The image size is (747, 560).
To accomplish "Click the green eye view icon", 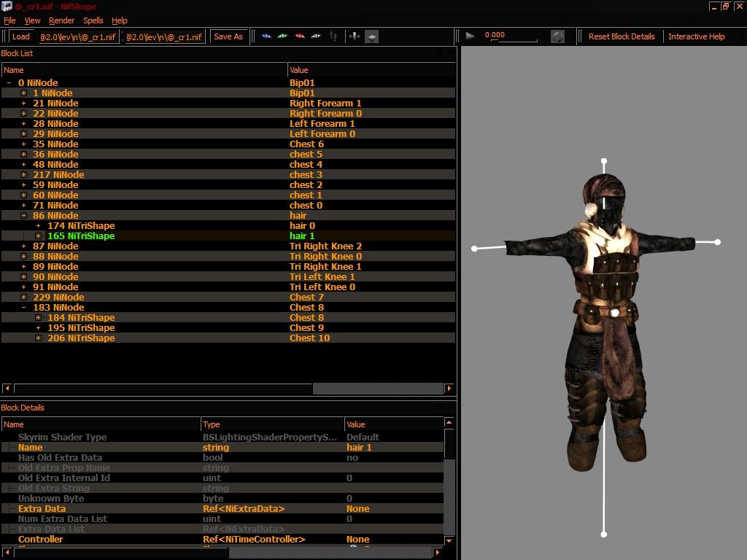I will coord(283,36).
